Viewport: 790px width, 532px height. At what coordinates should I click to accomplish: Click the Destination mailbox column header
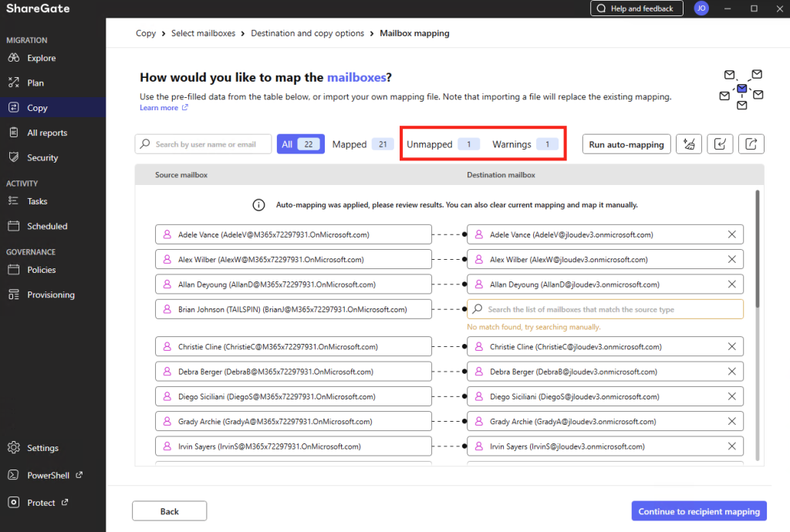click(501, 175)
